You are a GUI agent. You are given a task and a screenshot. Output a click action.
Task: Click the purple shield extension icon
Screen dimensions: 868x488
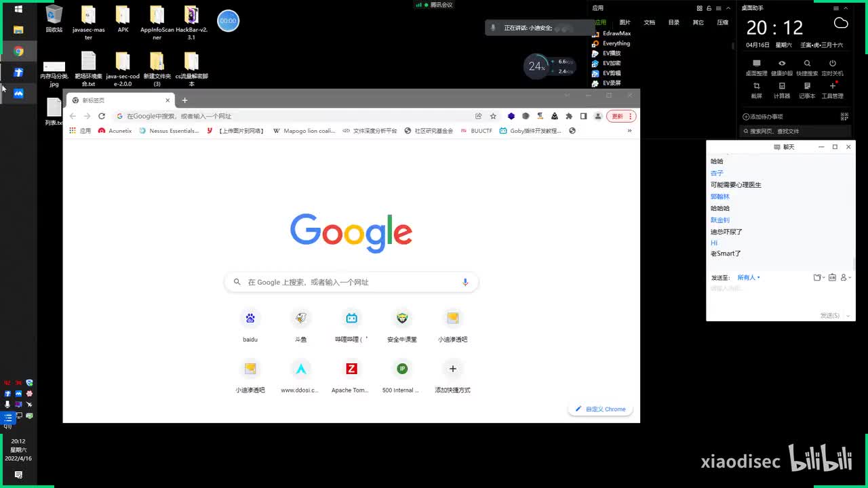tap(511, 116)
